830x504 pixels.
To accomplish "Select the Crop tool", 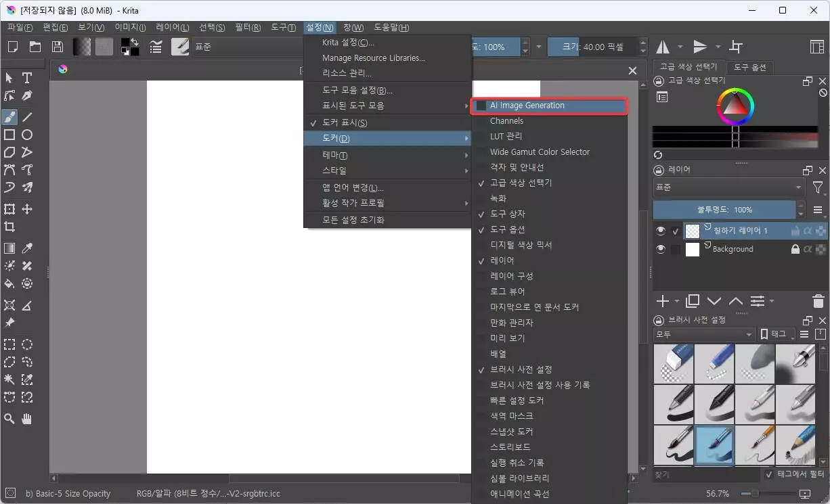I will [x=9, y=227].
